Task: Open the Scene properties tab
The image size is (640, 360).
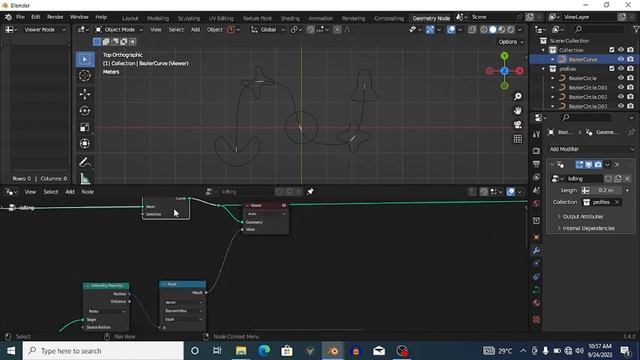Action: 536,190
